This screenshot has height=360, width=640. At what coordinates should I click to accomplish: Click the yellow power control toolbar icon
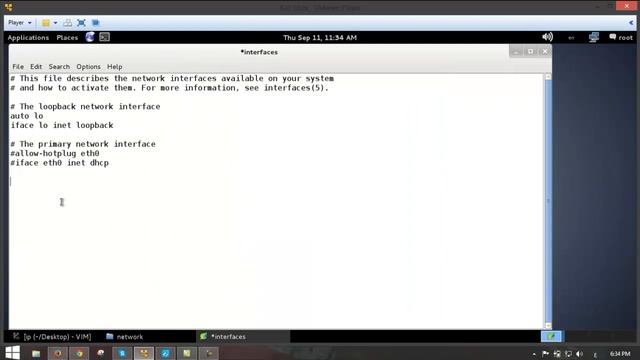click(x=46, y=23)
